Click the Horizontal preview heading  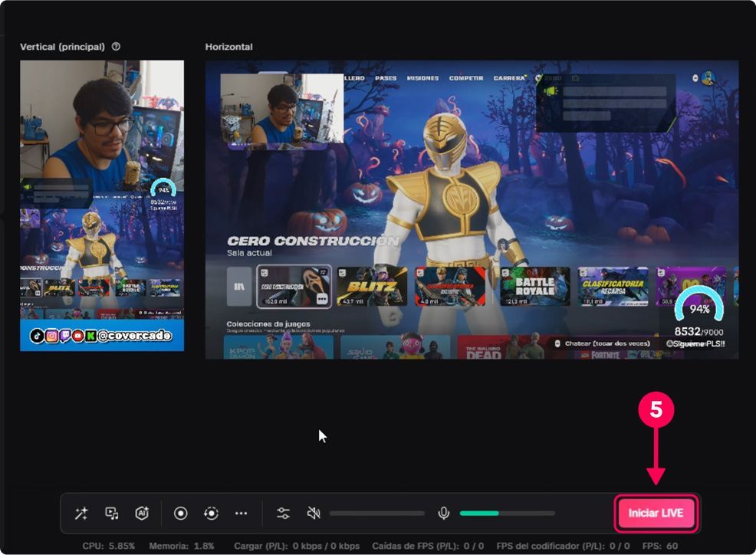(x=228, y=47)
